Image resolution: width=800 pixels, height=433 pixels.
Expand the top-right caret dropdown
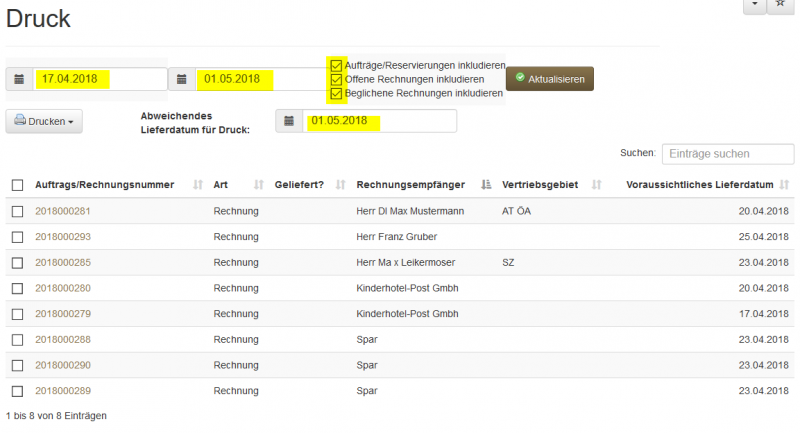(x=753, y=5)
